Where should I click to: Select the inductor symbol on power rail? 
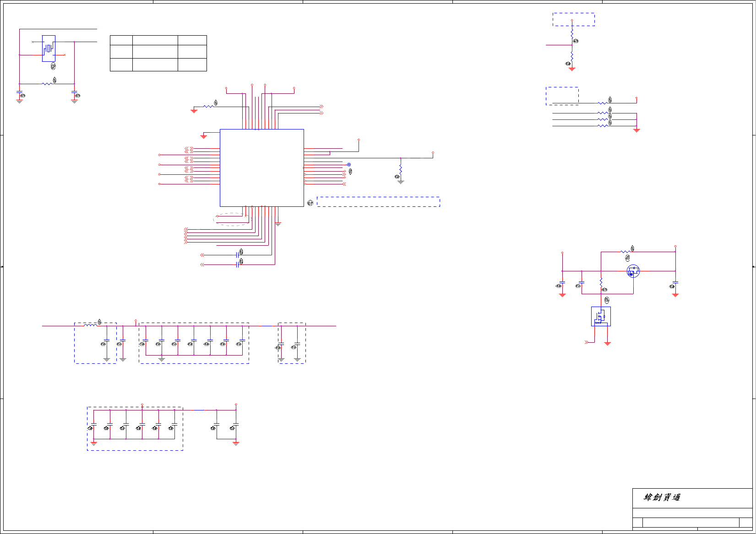tap(90, 325)
